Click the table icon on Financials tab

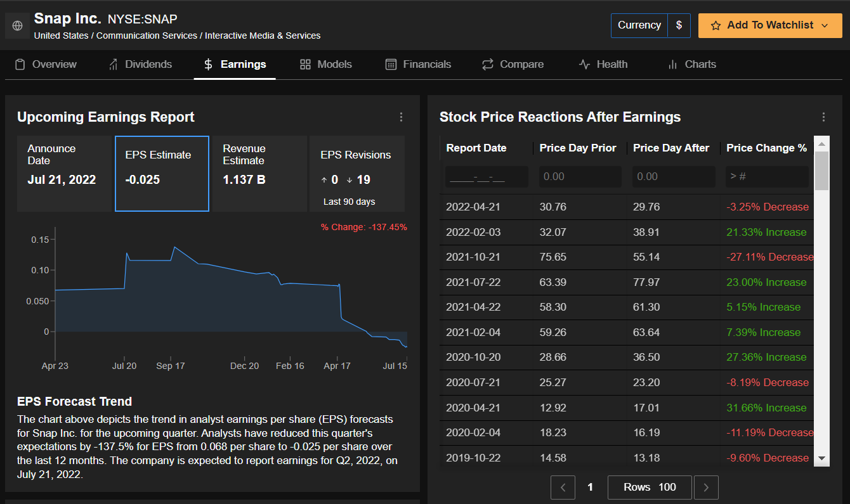pos(391,64)
